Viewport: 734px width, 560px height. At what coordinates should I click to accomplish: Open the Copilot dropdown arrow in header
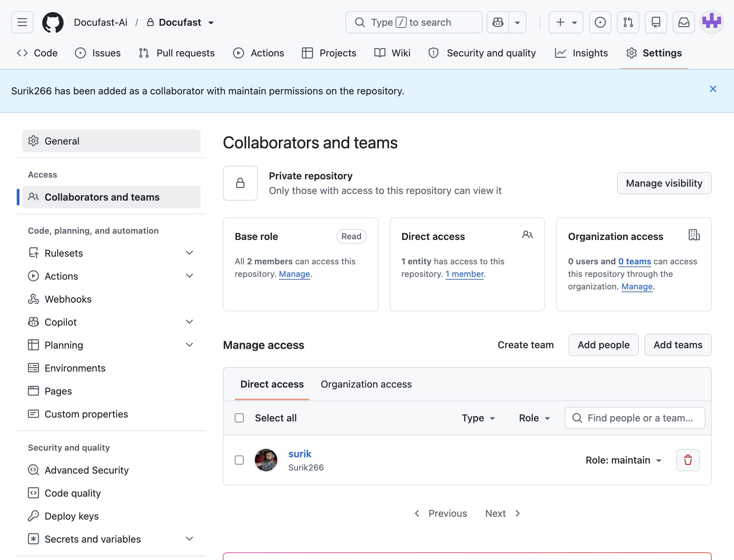(517, 22)
